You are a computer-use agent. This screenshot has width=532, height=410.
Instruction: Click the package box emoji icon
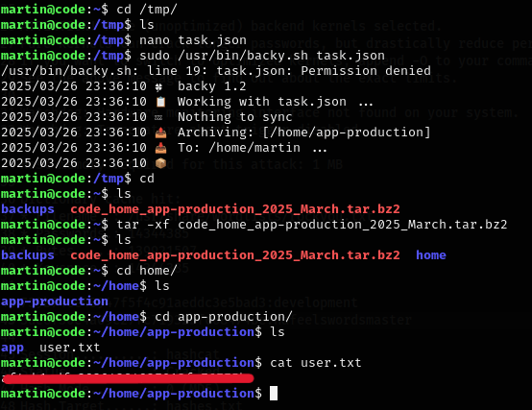(x=160, y=163)
